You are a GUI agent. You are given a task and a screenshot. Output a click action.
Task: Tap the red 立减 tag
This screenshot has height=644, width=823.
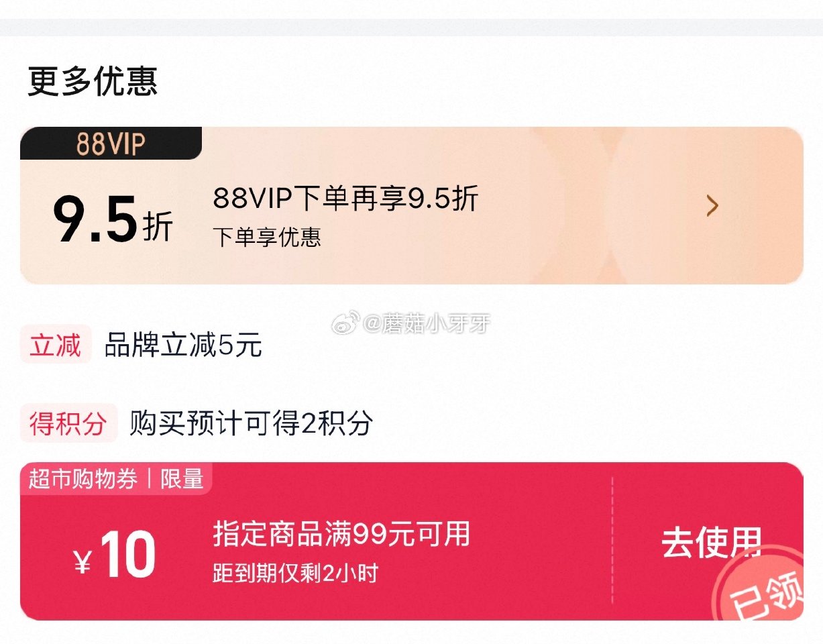coord(55,346)
